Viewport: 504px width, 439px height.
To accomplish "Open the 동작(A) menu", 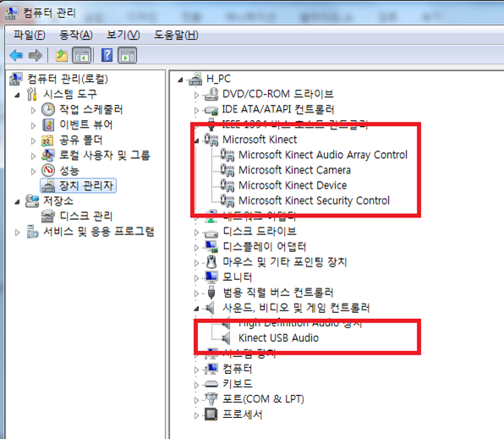I will point(76,35).
